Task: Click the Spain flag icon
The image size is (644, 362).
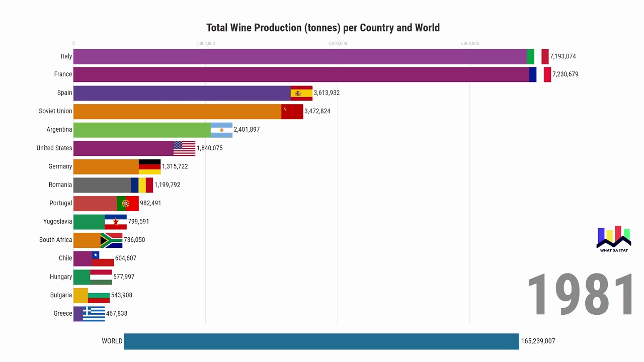Action: pyautogui.click(x=301, y=93)
